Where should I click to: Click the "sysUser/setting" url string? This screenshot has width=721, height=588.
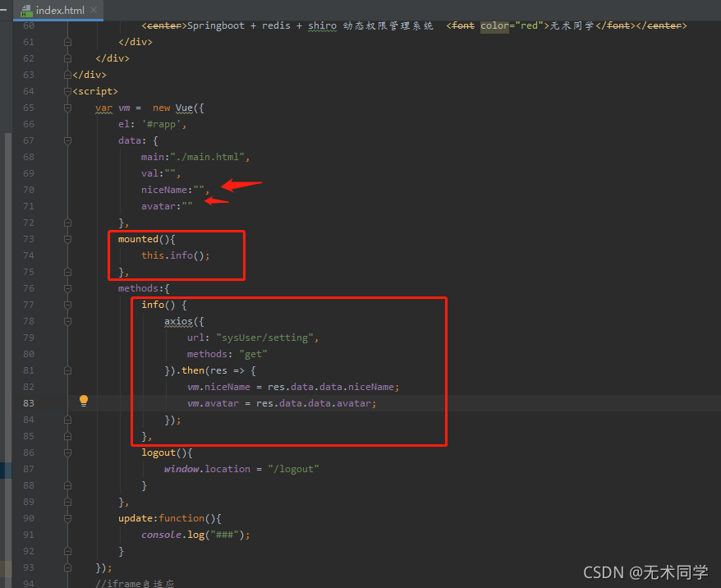click(265, 338)
